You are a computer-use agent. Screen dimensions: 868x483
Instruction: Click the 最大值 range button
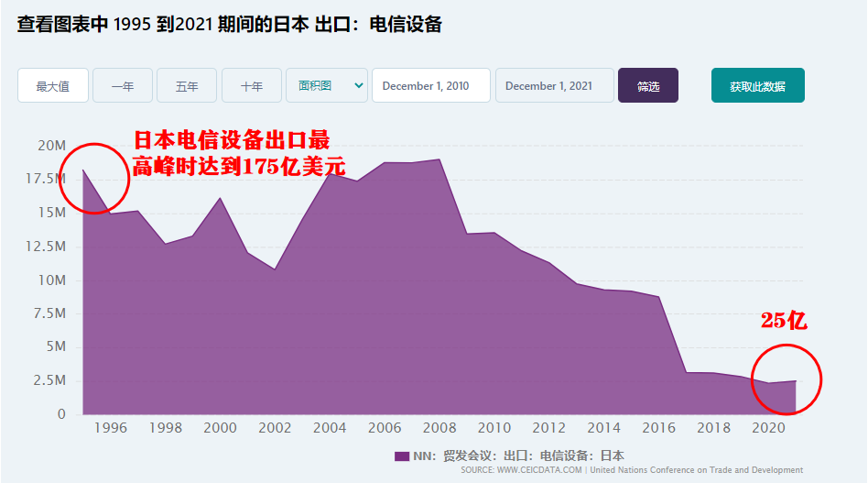click(53, 86)
